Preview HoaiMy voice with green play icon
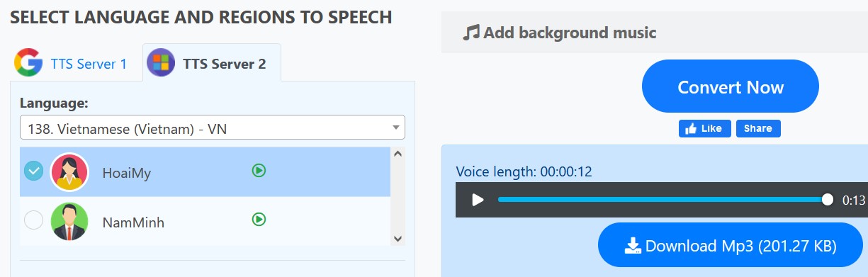Screen dimensions: 868x277 [259, 170]
